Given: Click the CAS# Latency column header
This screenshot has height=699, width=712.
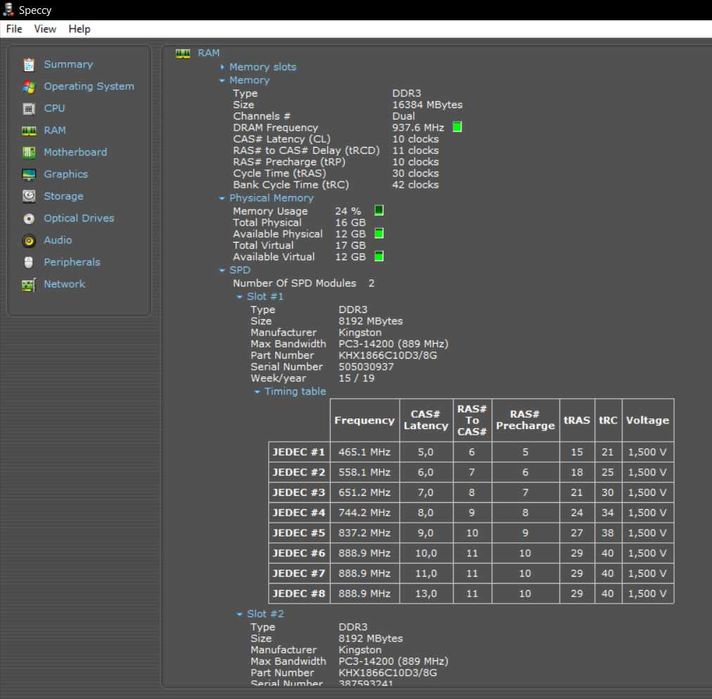Looking at the screenshot, I should click(x=426, y=420).
